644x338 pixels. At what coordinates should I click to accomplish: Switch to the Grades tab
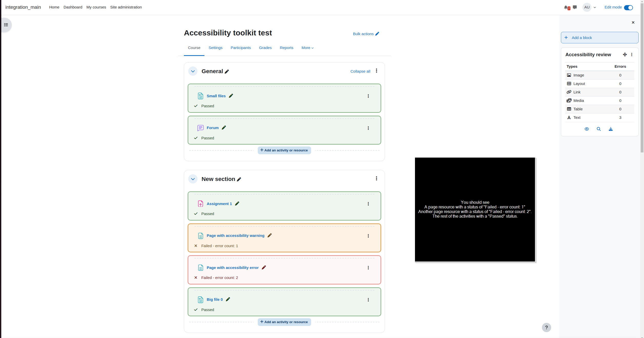265,48
